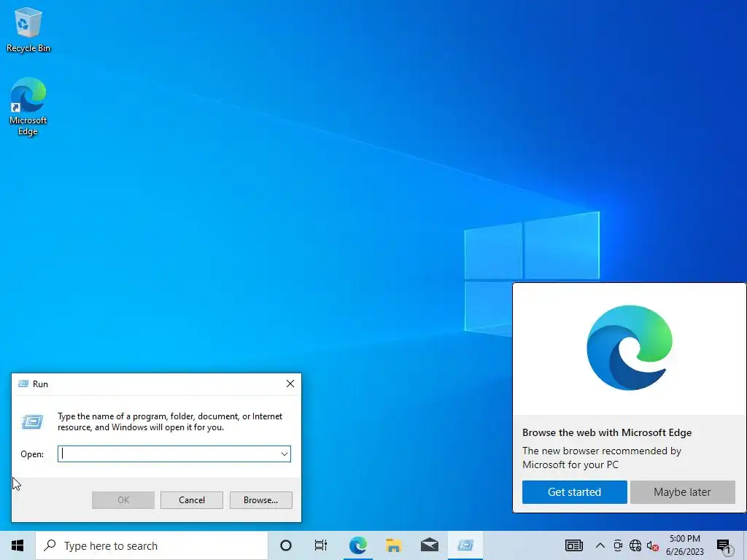Click the Run app taskbar icon
The width and height of the screenshot is (747, 560).
tap(465, 545)
